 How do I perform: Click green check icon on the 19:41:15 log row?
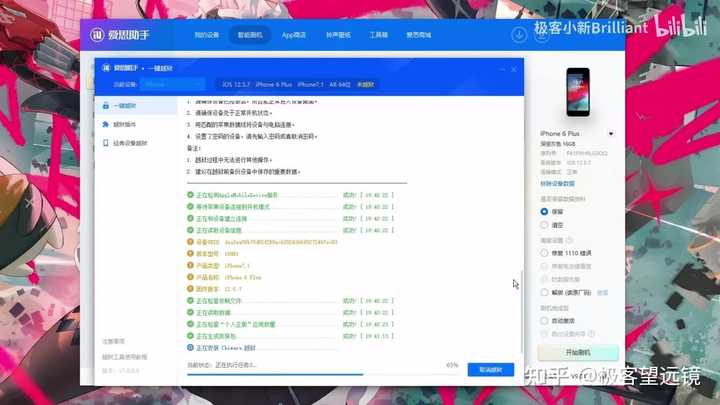coord(190,336)
